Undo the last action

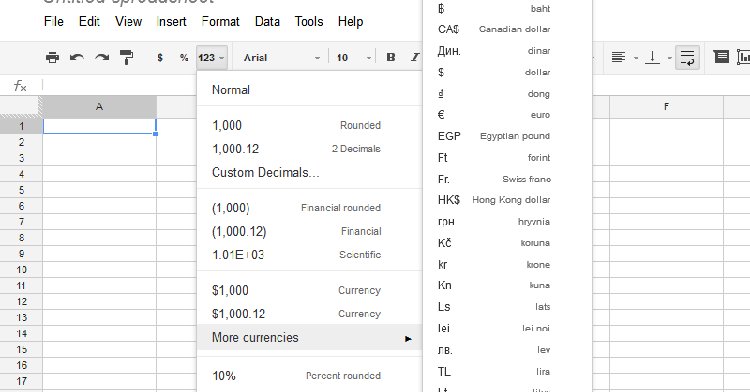[77, 58]
